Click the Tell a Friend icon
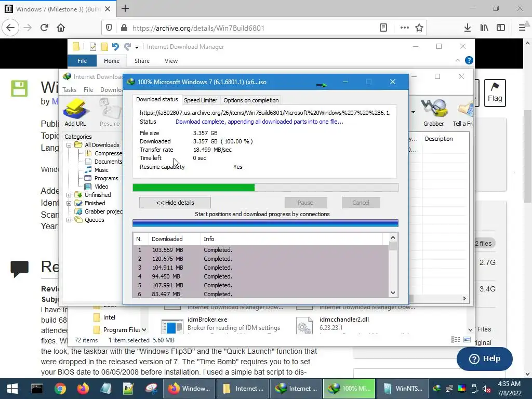 463,112
